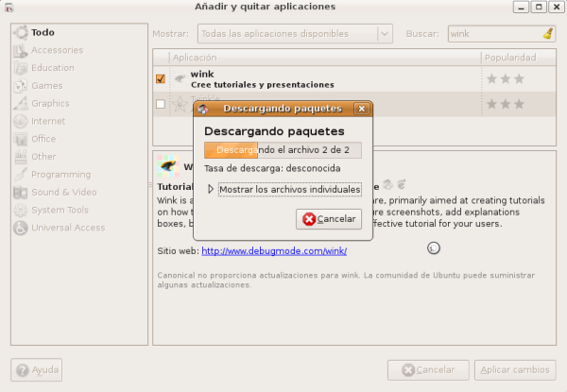567x392 pixels.
Task: Choose the Games category icon
Action: (21, 86)
